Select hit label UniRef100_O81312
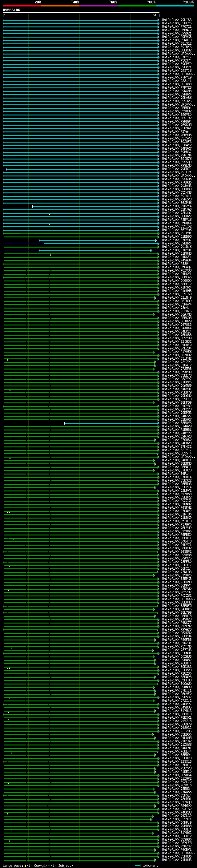Image resolution: width=197 pixels, height=868 pixels. coord(176,43)
